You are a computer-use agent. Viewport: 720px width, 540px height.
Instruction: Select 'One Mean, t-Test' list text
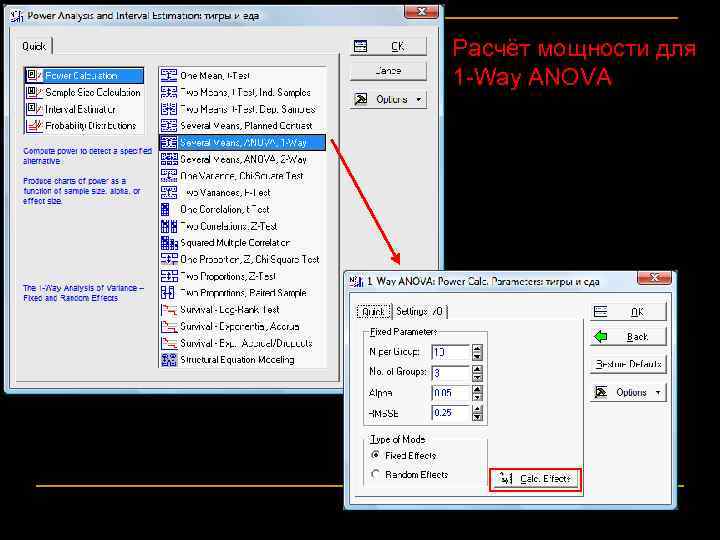point(215,75)
